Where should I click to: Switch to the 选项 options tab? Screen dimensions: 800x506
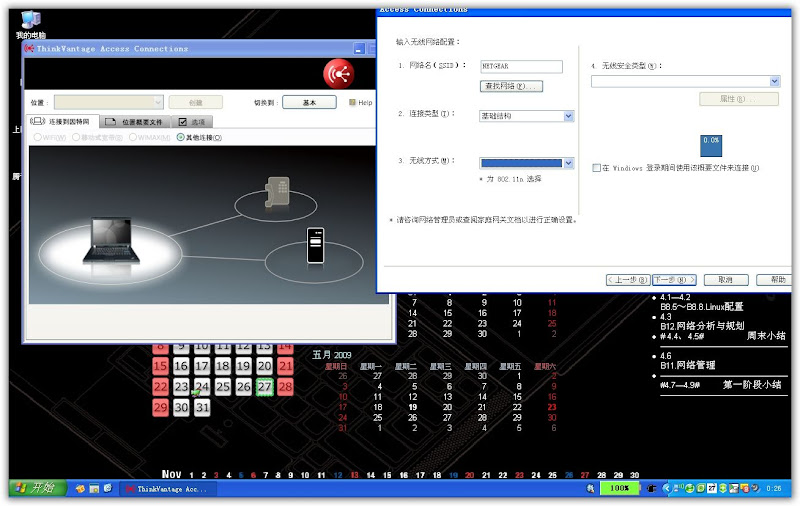pos(192,122)
